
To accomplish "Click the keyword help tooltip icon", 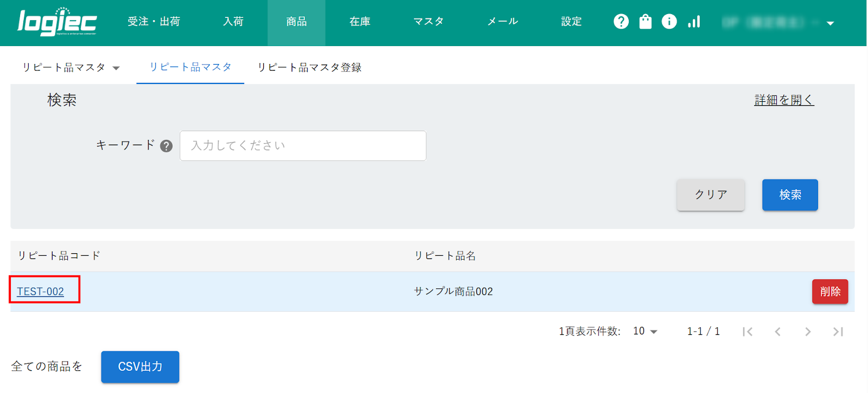I will click(x=167, y=146).
